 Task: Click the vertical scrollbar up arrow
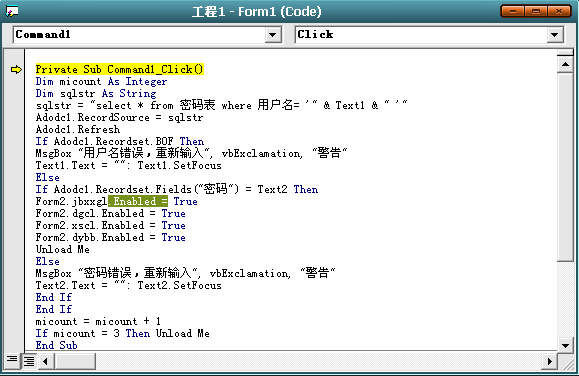[565, 65]
